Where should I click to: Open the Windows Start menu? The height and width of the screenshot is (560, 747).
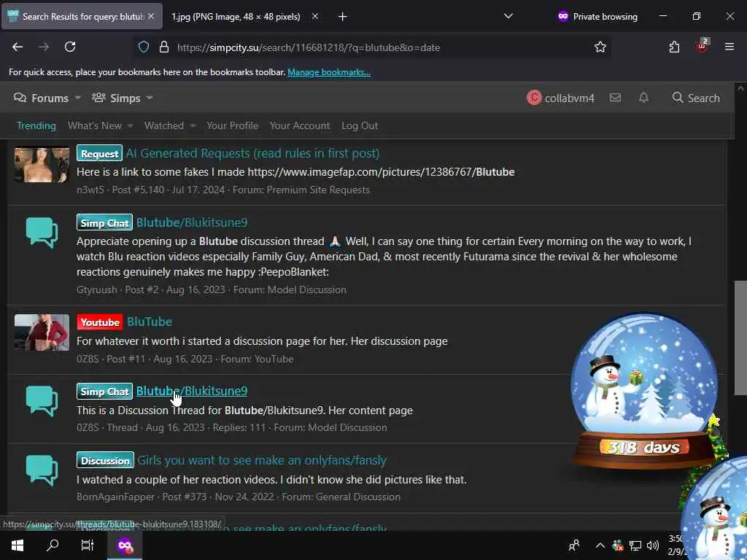click(18, 545)
